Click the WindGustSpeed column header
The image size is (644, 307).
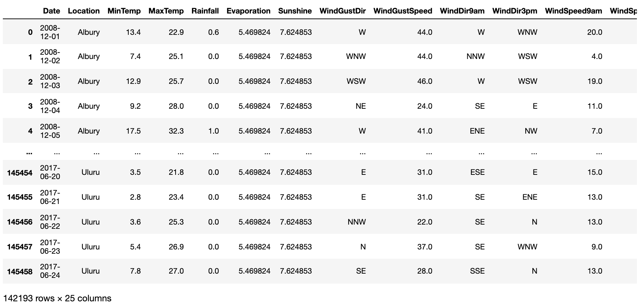403,11
